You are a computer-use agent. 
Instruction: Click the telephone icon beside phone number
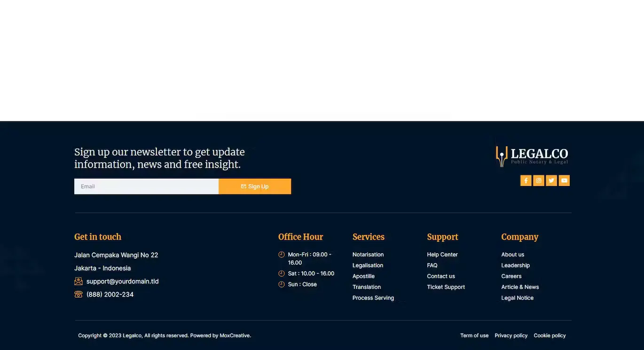click(x=79, y=295)
